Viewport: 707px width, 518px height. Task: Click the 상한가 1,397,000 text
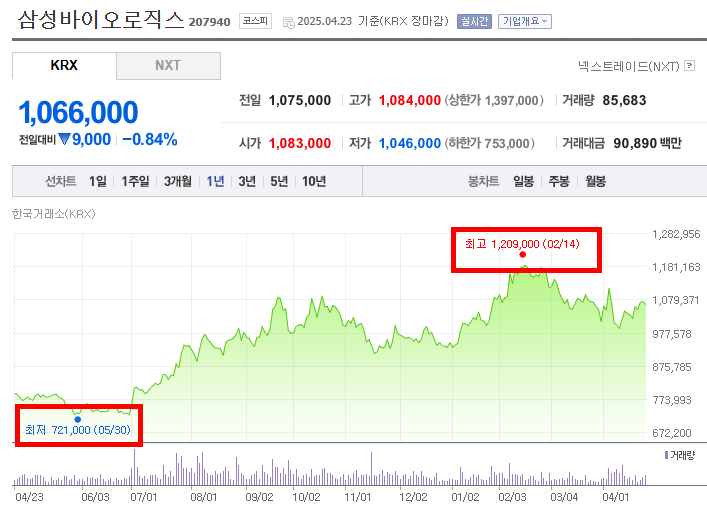[494, 100]
